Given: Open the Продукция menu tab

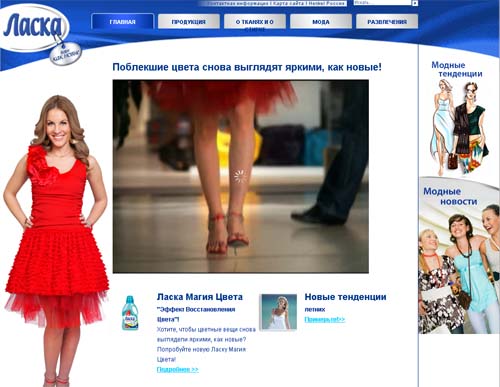Looking at the screenshot, I should pos(189,22).
